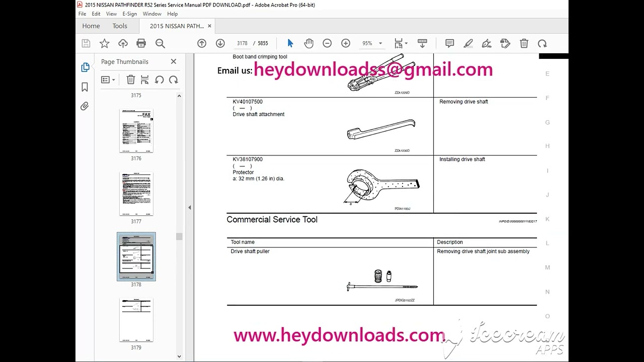The height and width of the screenshot is (362, 644).
Task: Open the E-Sign menu
Action: point(130,14)
